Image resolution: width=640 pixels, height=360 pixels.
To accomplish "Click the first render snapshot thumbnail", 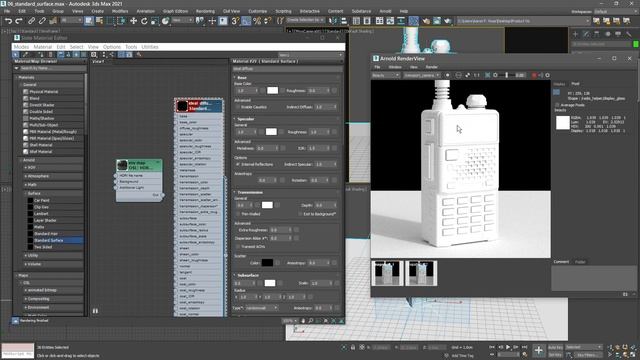I will point(387,273).
